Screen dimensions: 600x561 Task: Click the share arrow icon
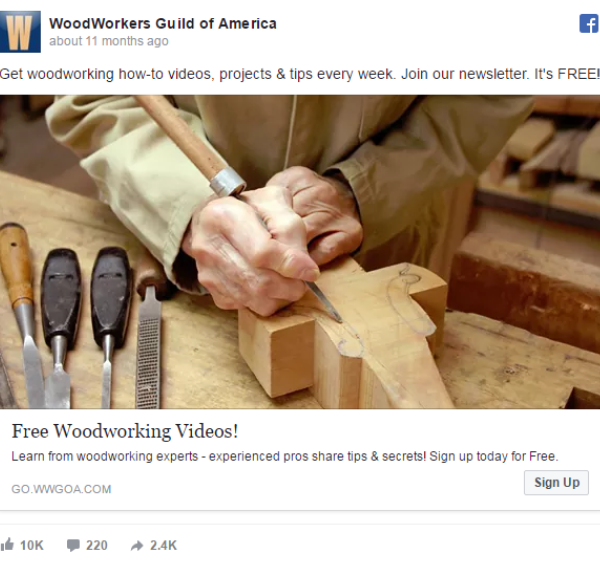pyautogui.click(x=137, y=545)
